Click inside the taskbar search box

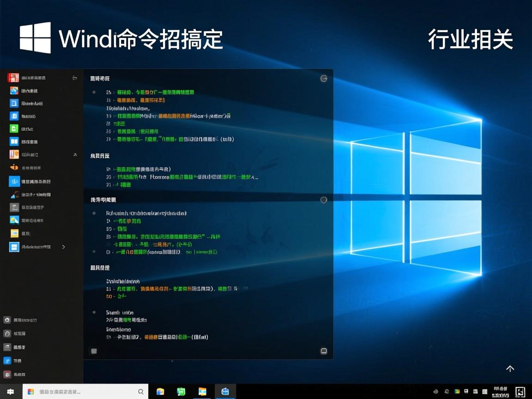pos(83,391)
